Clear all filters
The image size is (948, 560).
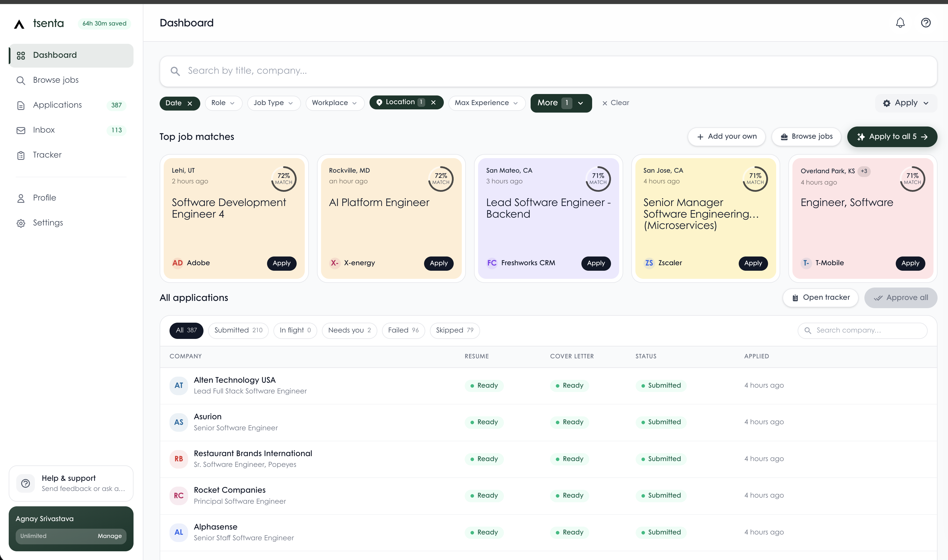pyautogui.click(x=616, y=103)
